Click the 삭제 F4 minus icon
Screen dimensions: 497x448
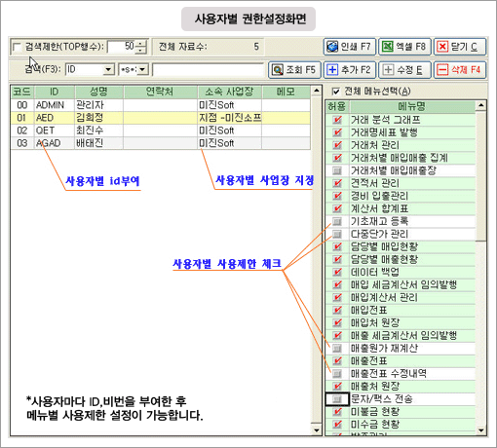[x=442, y=70]
